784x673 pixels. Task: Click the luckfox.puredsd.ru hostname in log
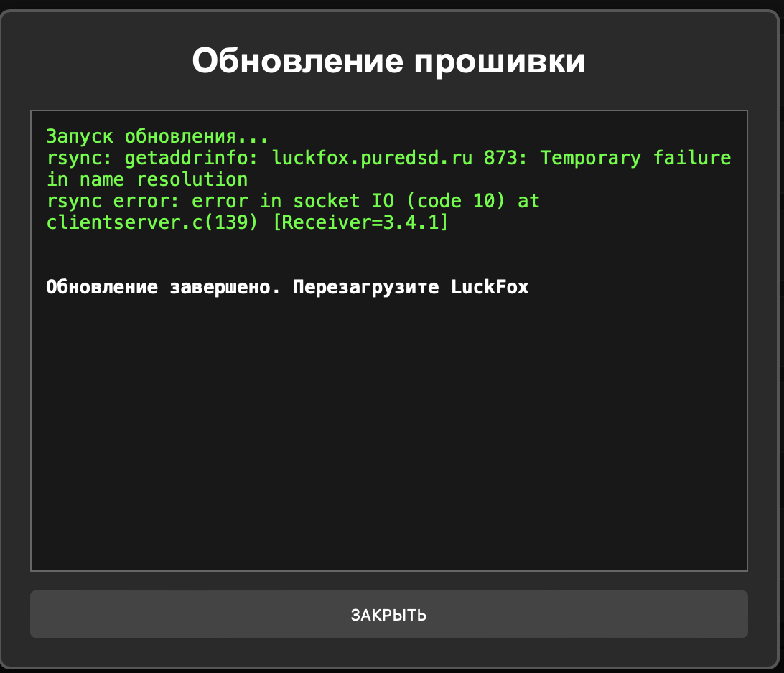click(372, 158)
